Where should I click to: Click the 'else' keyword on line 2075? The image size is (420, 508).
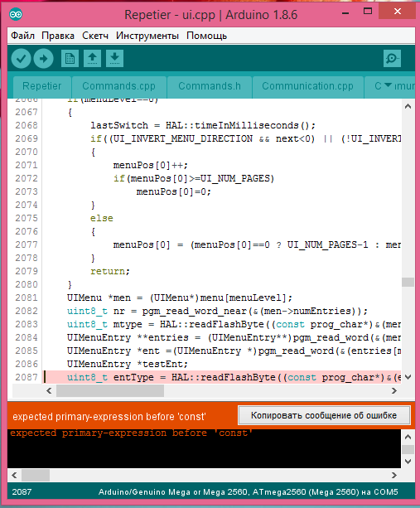point(102,218)
